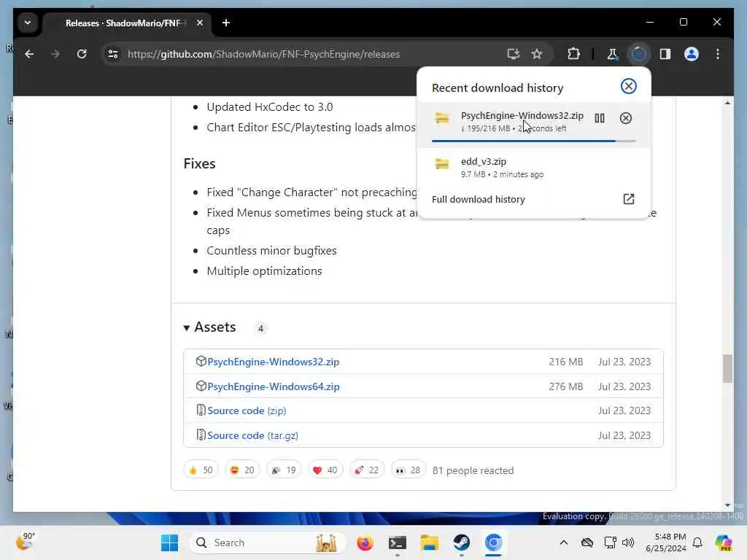Screen dimensions: 747x560
Task: Download Source code (tar.gz)
Action: [x=252, y=435]
